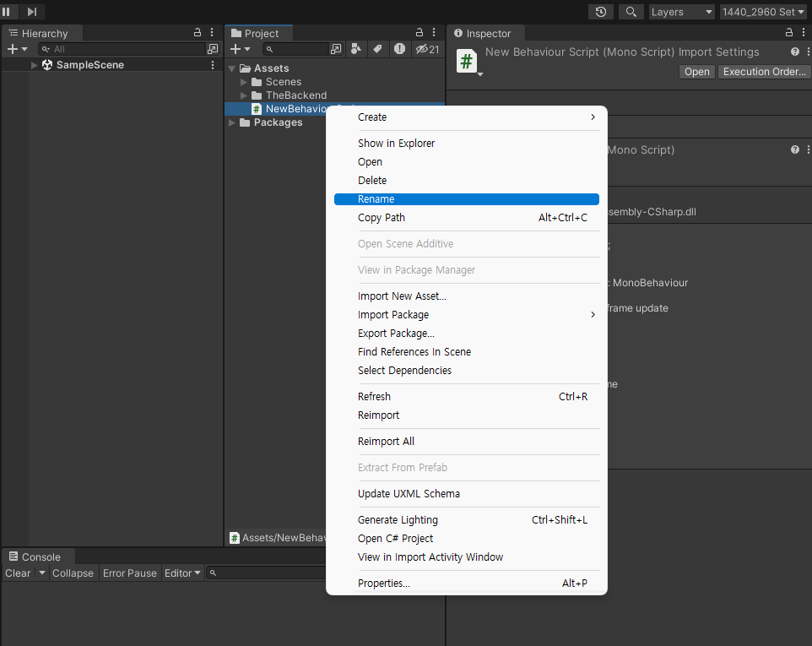The height and width of the screenshot is (646, 812).
Task: Click the Console Clear button
Action: pyautogui.click(x=18, y=573)
